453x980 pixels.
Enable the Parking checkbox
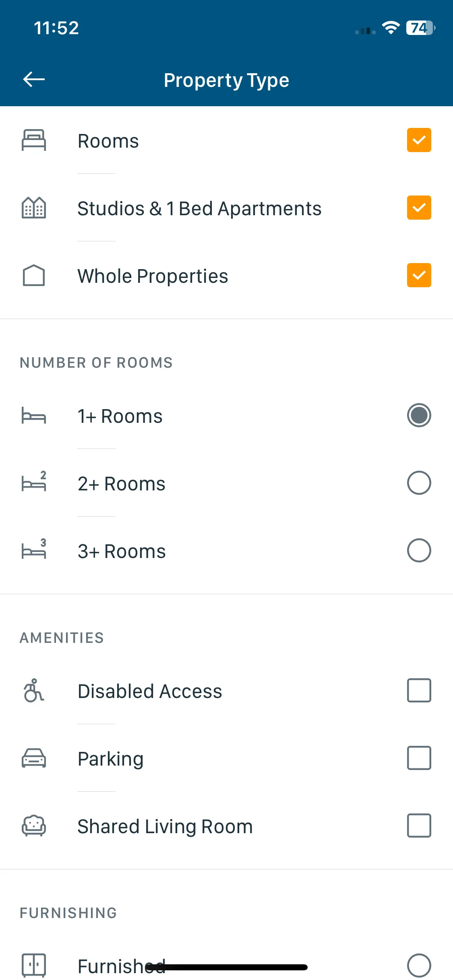(x=419, y=758)
